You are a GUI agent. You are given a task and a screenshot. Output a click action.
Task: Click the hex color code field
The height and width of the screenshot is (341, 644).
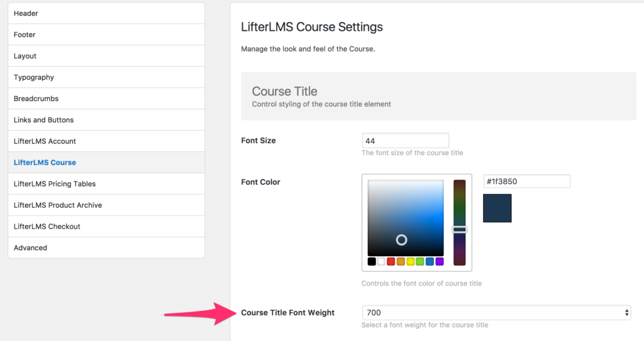pos(527,181)
